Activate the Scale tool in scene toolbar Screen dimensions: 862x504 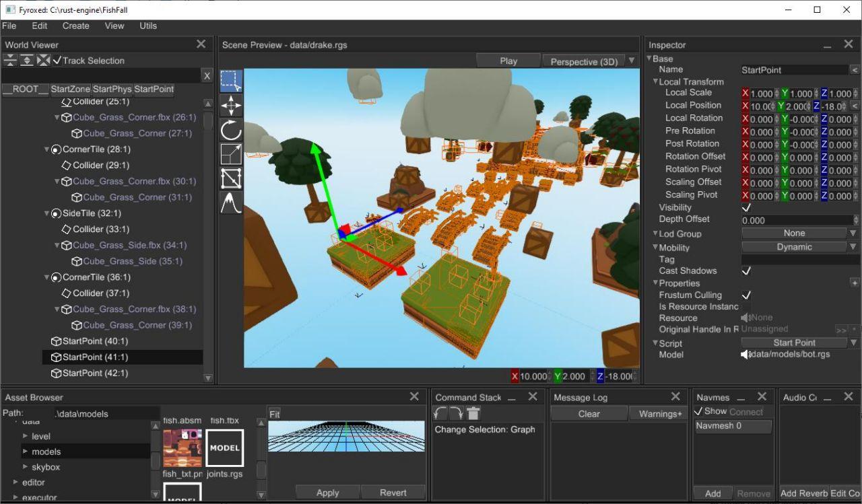[x=231, y=153]
